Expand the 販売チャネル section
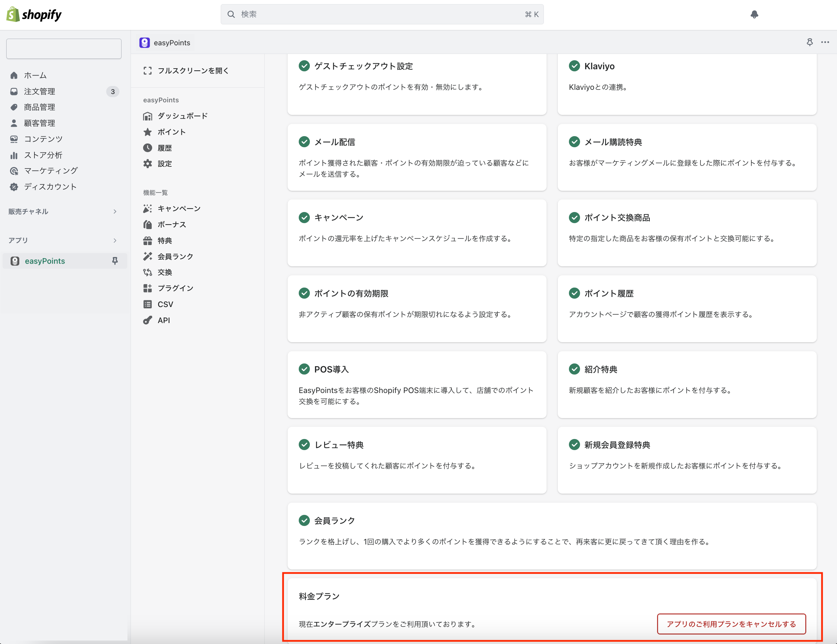837x644 pixels. (115, 211)
